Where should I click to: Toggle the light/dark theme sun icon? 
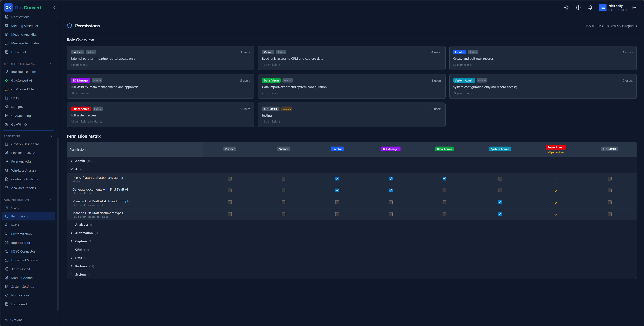pos(566,8)
